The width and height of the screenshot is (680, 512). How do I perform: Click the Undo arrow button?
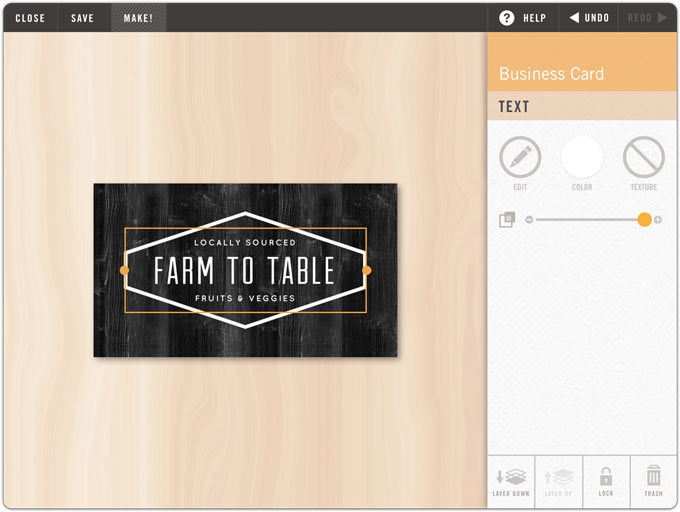tap(589, 18)
